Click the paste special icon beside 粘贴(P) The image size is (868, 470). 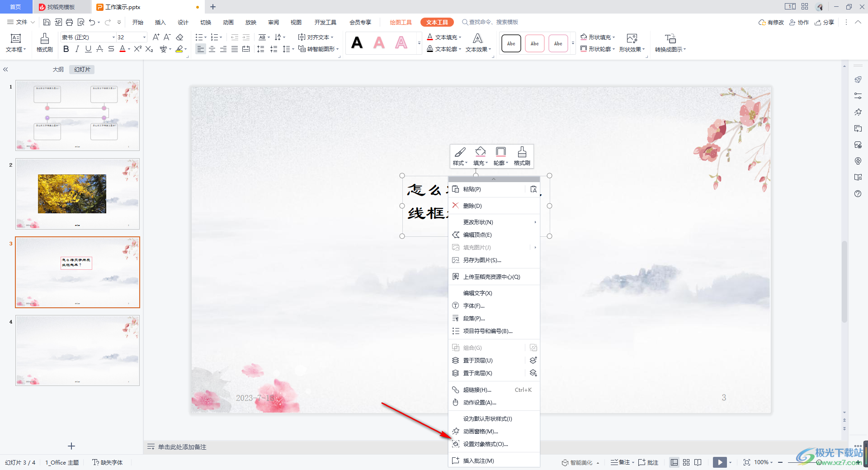tap(533, 189)
